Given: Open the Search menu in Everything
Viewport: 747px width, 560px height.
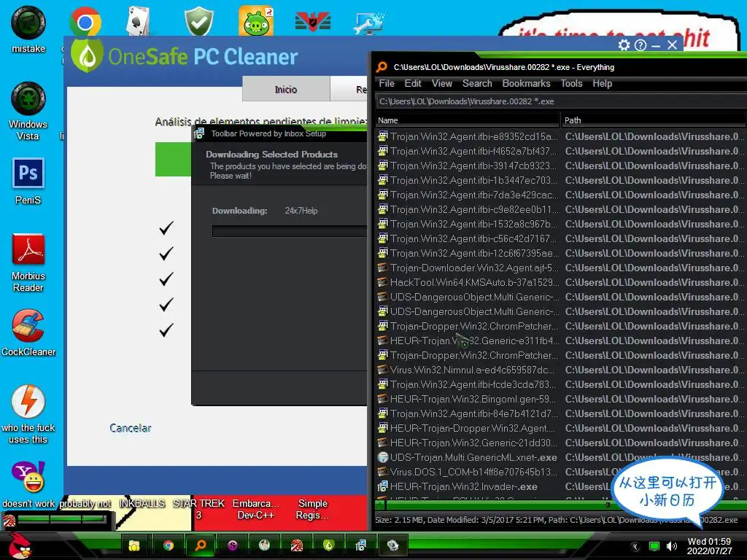Looking at the screenshot, I should 477,83.
